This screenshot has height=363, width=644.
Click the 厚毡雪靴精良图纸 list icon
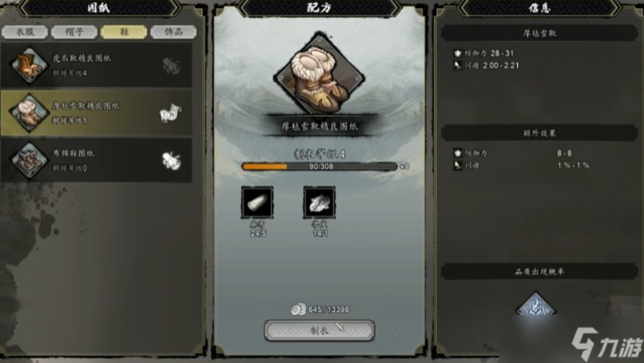coord(29,112)
